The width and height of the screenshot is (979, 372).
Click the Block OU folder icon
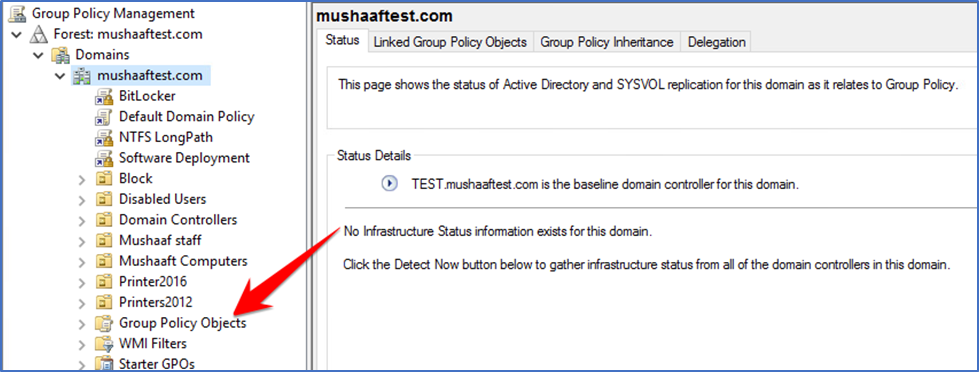pyautogui.click(x=103, y=179)
